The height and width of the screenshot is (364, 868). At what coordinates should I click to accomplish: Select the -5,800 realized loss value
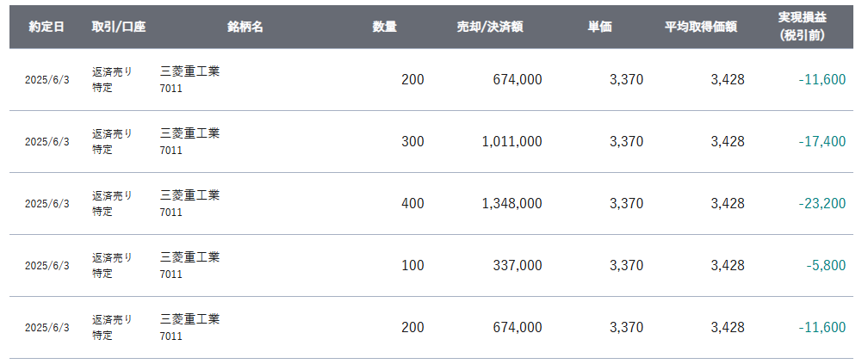click(826, 266)
